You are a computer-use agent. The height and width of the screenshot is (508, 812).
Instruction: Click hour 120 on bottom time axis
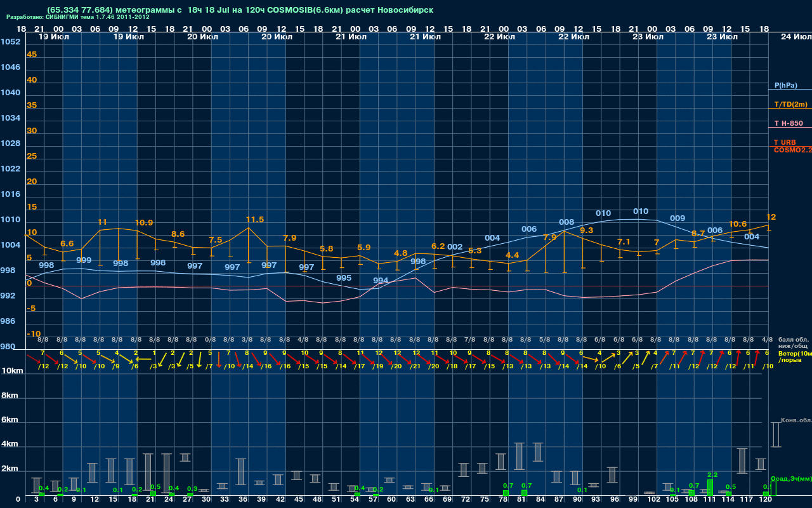pos(765,500)
